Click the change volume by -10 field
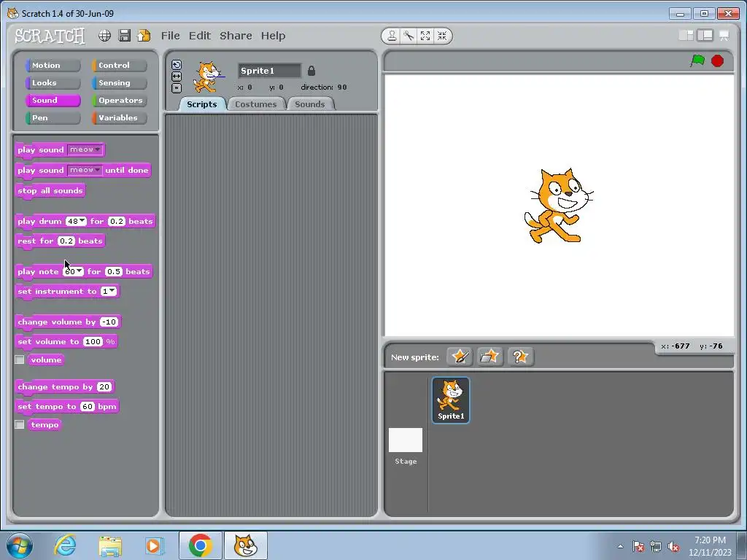The height and width of the screenshot is (560, 747). point(109,322)
